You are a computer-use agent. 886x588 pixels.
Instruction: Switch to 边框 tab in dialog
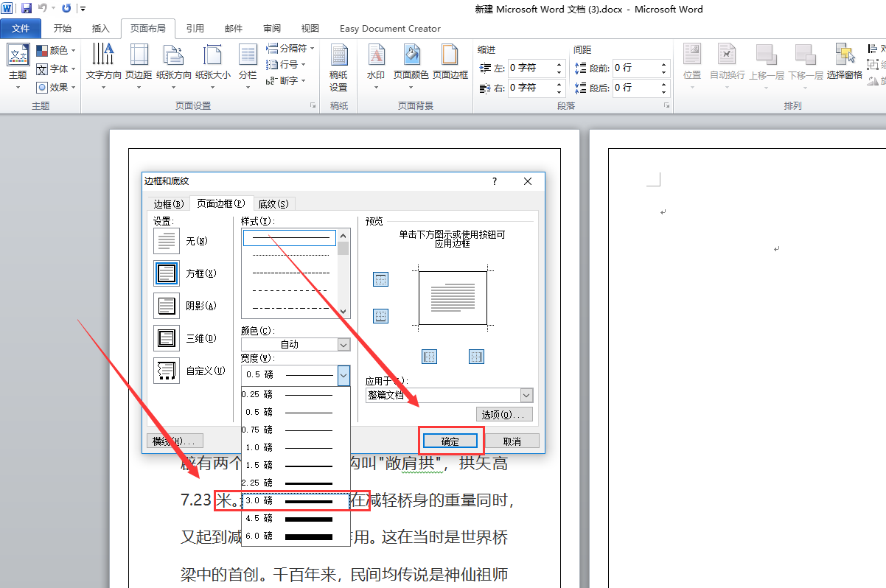[168, 204]
